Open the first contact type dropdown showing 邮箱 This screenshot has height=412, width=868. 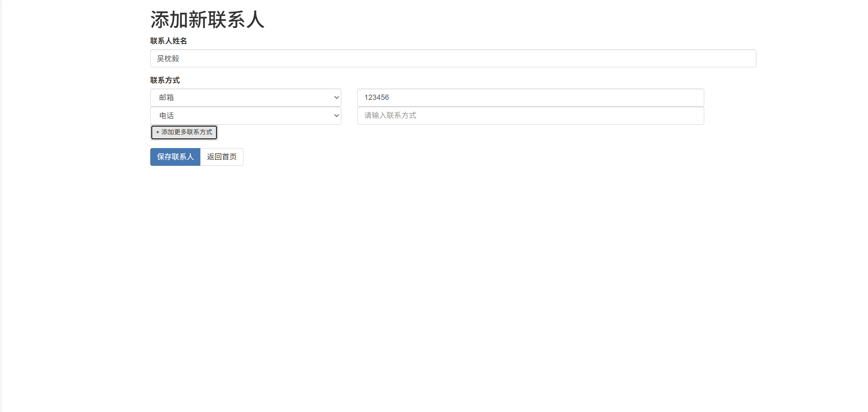pyautogui.click(x=246, y=97)
